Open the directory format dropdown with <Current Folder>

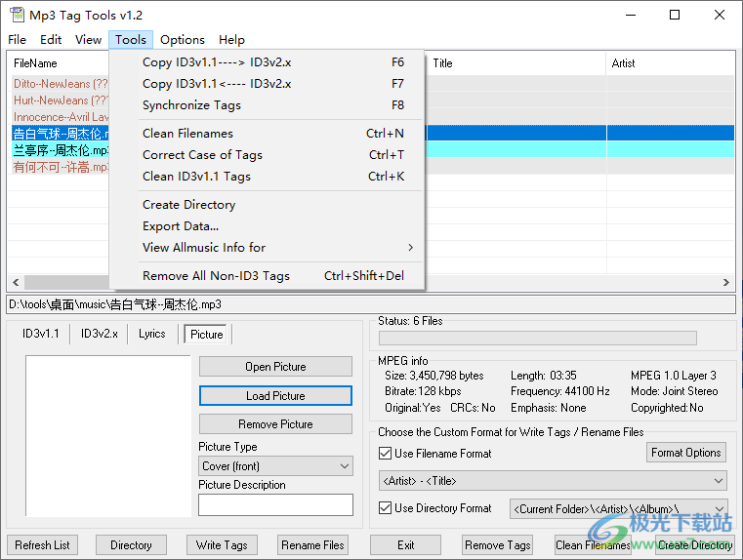pos(618,509)
